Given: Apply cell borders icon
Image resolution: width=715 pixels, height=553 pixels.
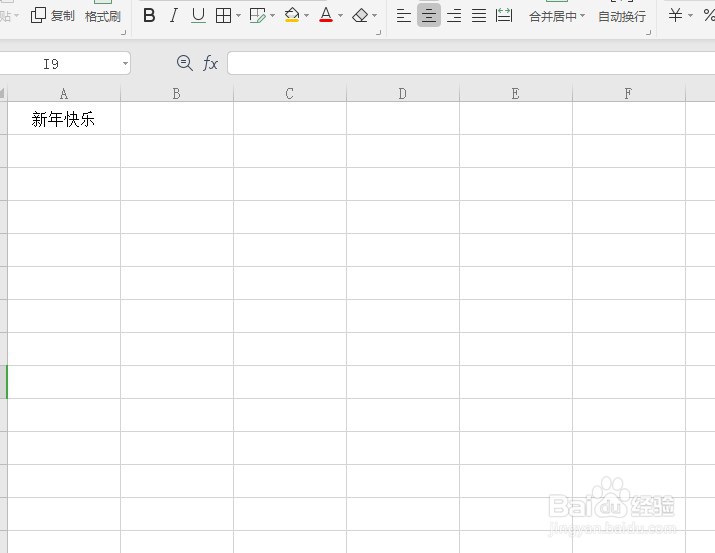Looking at the screenshot, I should pyautogui.click(x=223, y=16).
